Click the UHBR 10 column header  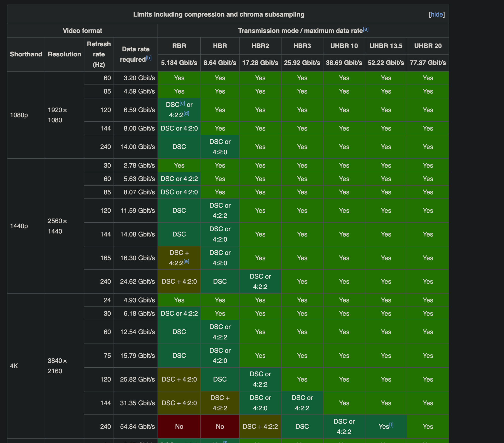[x=344, y=46]
